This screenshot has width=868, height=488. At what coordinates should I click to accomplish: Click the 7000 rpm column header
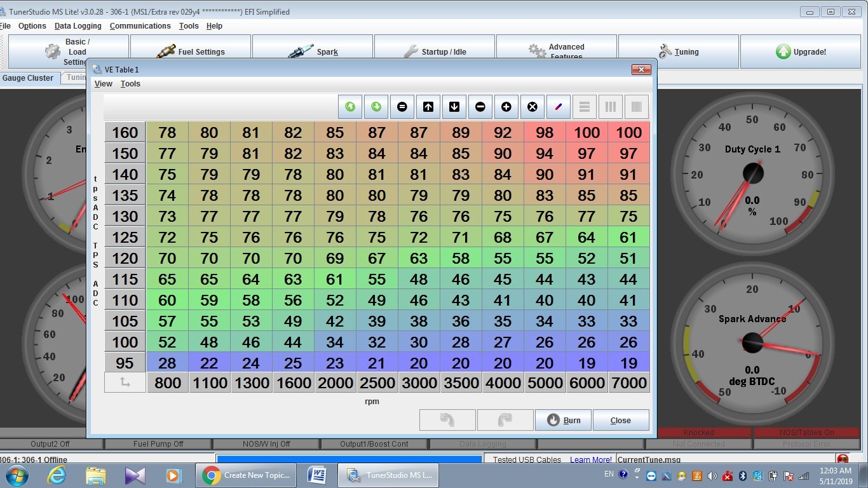pyautogui.click(x=628, y=383)
